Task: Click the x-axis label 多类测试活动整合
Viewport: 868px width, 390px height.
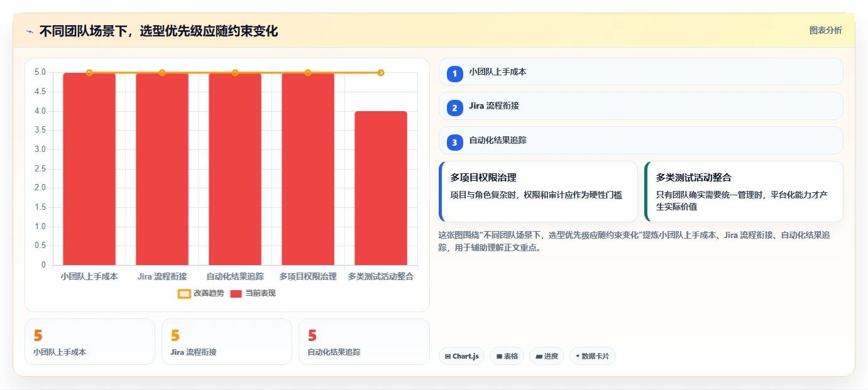Action: point(381,276)
